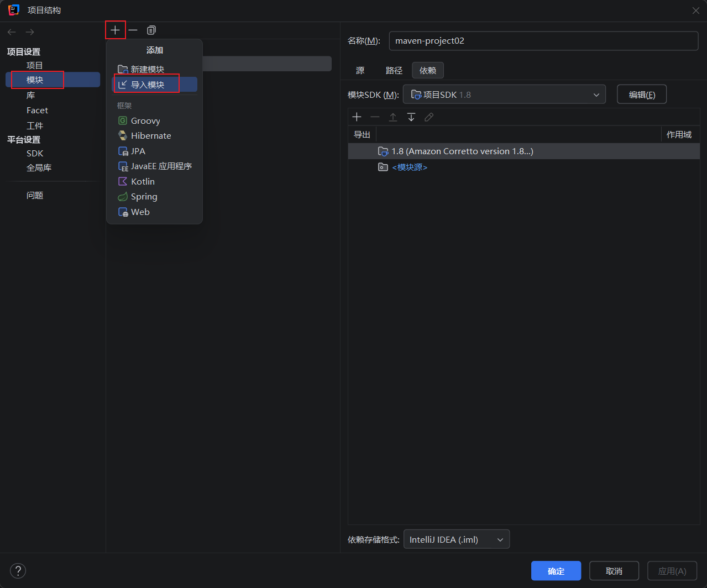Click the 名称 input field
The height and width of the screenshot is (588, 707).
[543, 41]
